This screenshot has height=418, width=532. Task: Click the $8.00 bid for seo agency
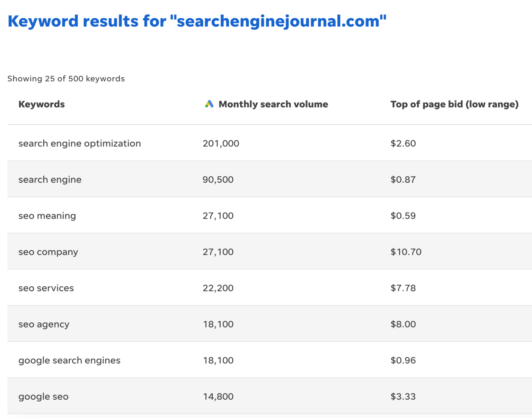point(403,324)
